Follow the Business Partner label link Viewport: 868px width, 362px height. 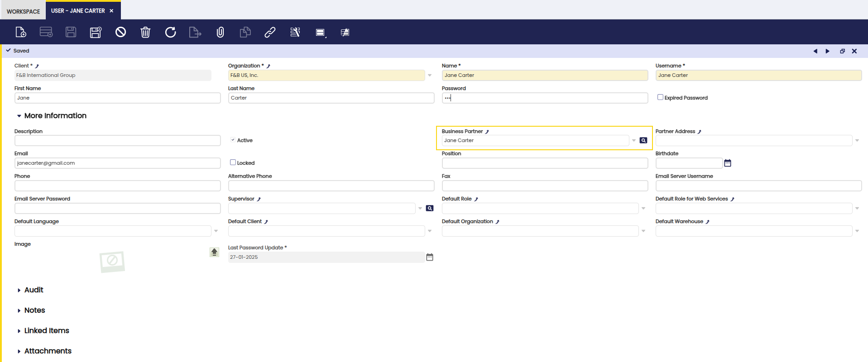(487, 132)
